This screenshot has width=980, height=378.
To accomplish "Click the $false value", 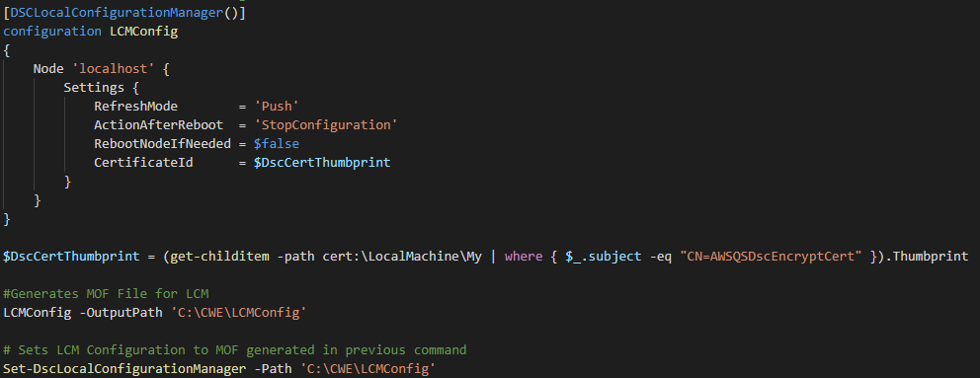I will tap(277, 144).
